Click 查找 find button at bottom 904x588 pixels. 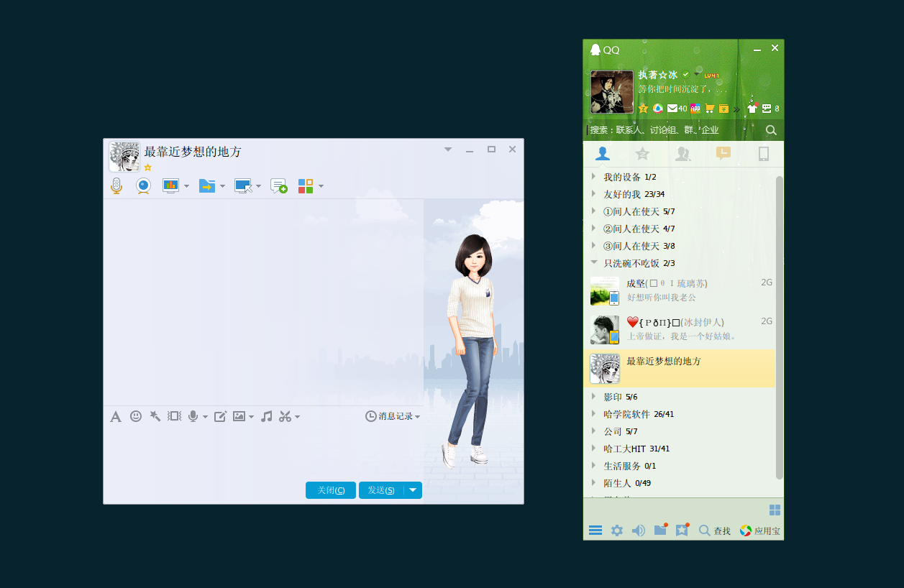tap(715, 530)
